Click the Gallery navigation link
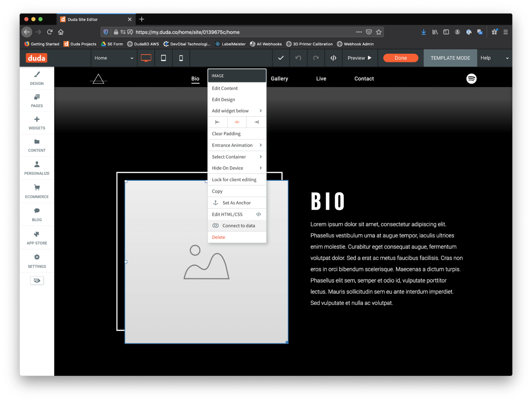 coord(279,79)
